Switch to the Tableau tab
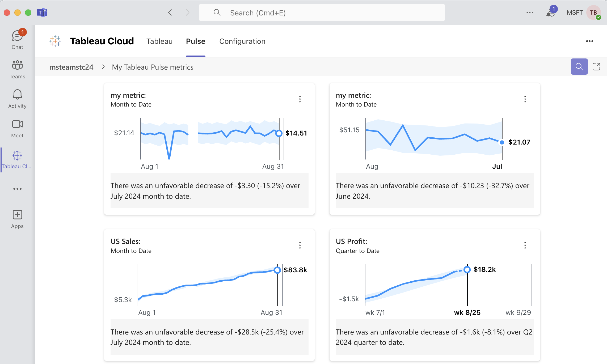607x364 pixels. click(x=159, y=41)
